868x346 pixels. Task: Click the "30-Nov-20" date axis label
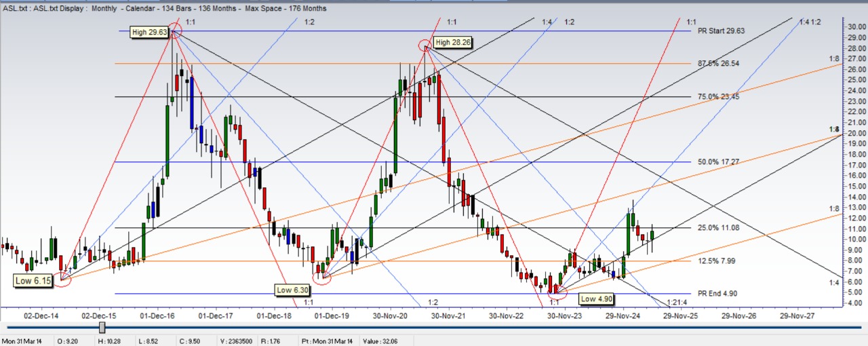point(389,315)
